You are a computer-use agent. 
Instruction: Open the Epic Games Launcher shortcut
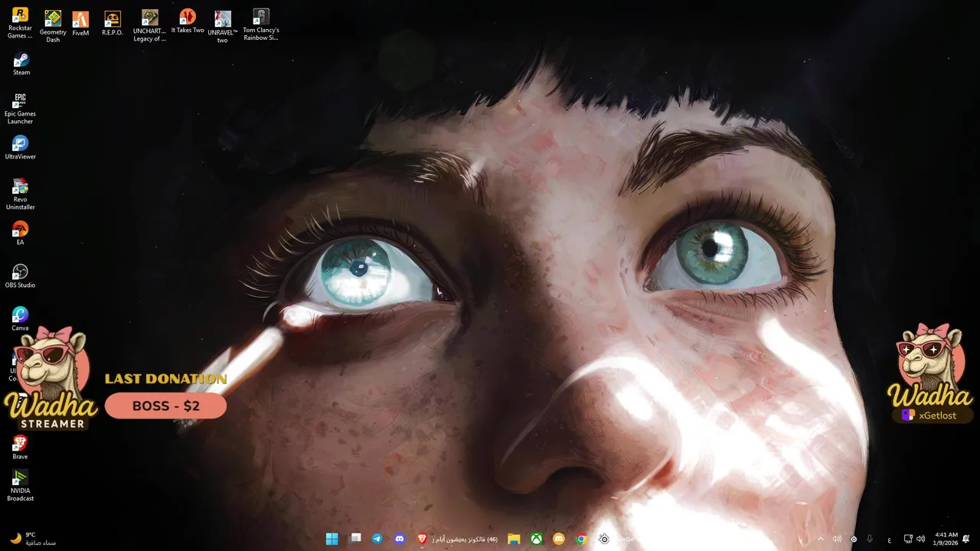pos(21,109)
